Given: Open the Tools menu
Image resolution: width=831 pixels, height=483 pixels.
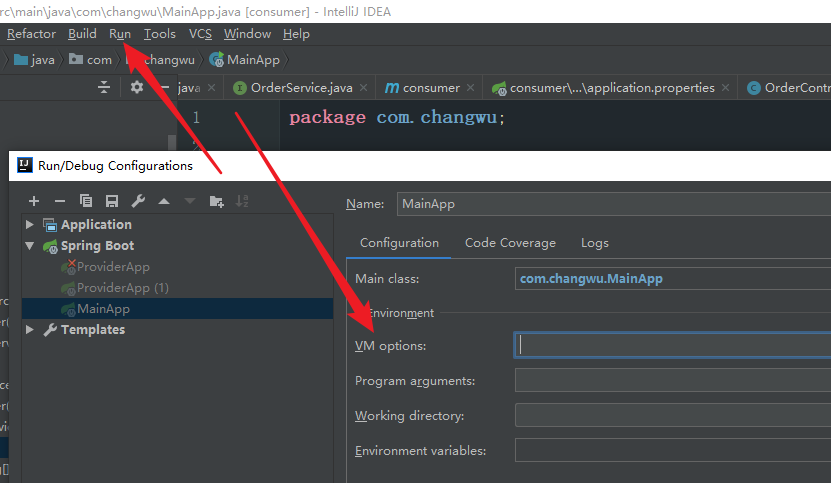Looking at the screenshot, I should click(x=160, y=34).
